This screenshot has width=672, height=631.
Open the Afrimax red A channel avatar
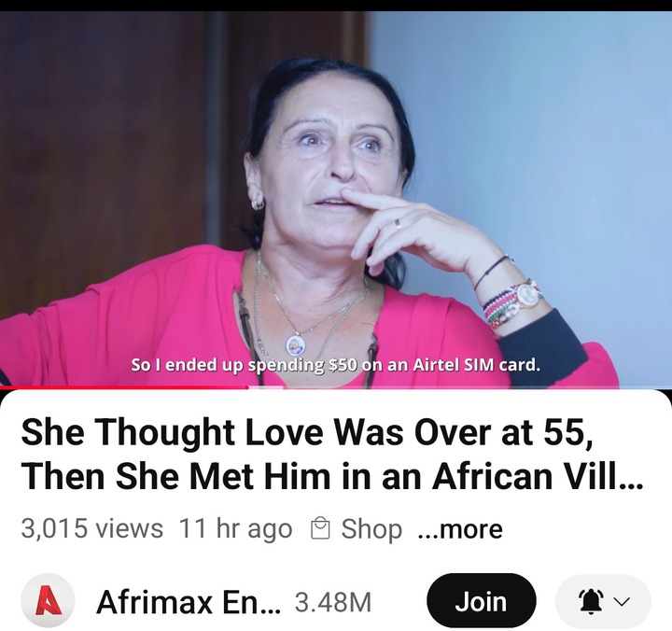(48, 601)
